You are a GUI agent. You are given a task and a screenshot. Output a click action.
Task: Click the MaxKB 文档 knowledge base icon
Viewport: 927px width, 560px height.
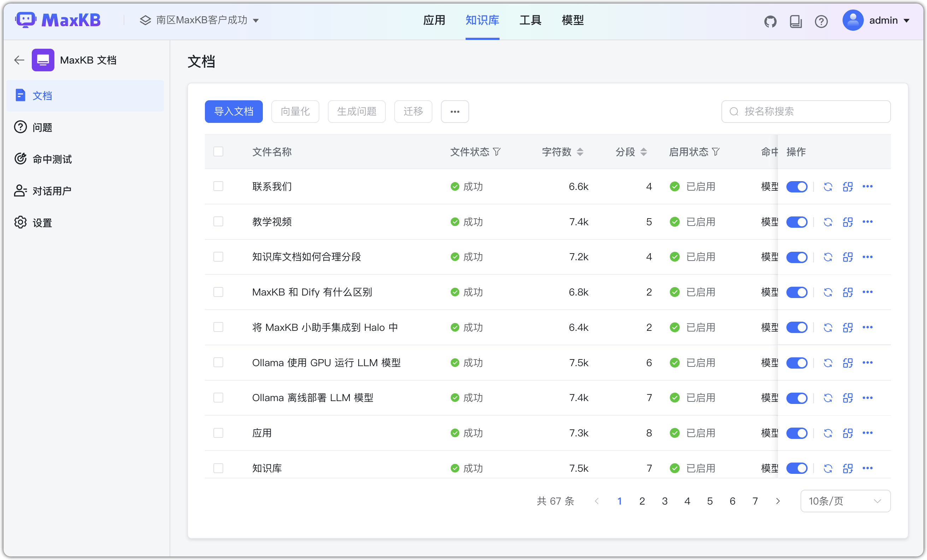[43, 60]
